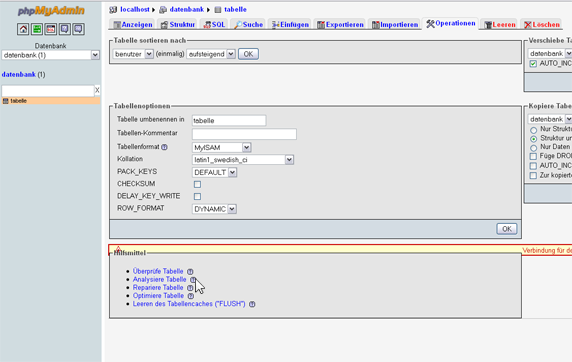Select the Operationen tab
The image size is (572, 362).
coord(451,23)
